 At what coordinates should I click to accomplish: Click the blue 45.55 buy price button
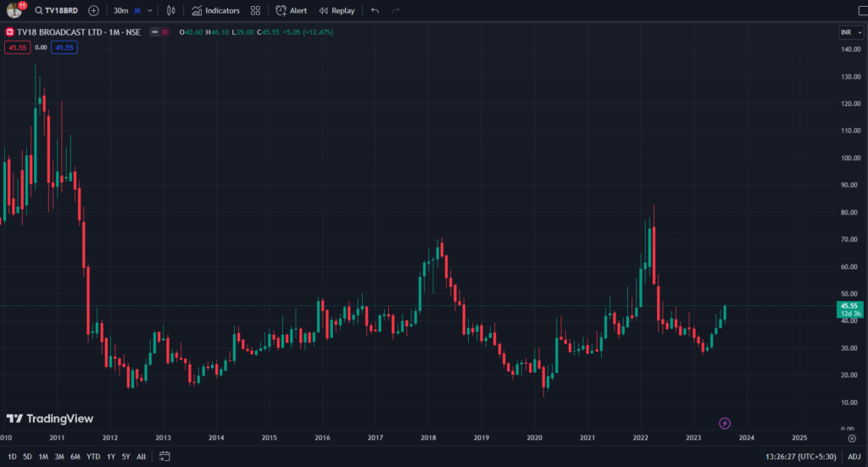pyautogui.click(x=64, y=47)
